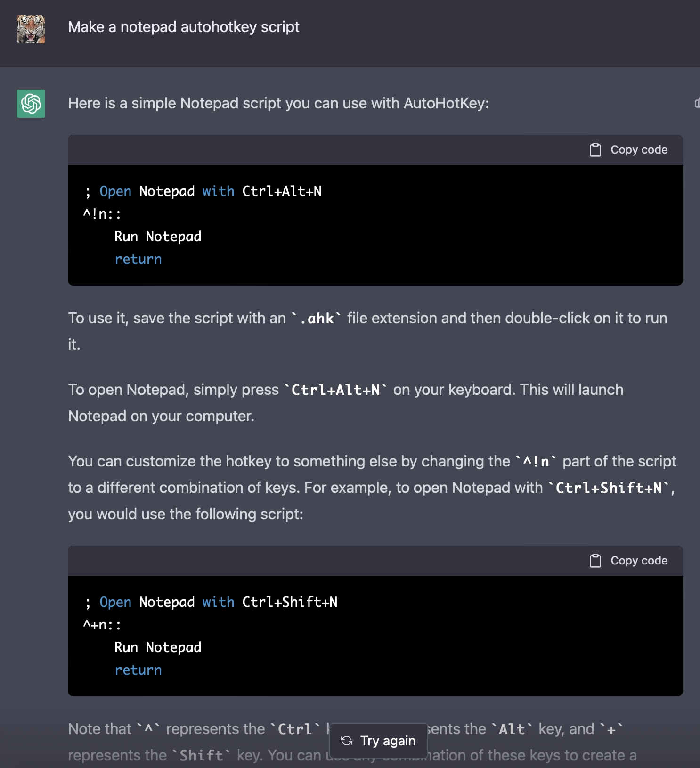Click the "^+n::" hotkey line in the code
The height and width of the screenshot is (768, 700).
point(102,625)
